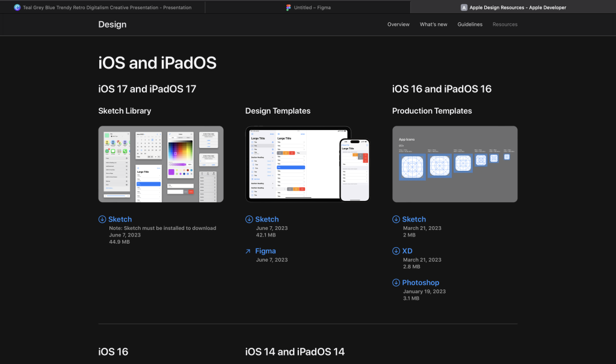
Task: Click the Canva icon in first browser tab
Action: [x=17, y=7]
